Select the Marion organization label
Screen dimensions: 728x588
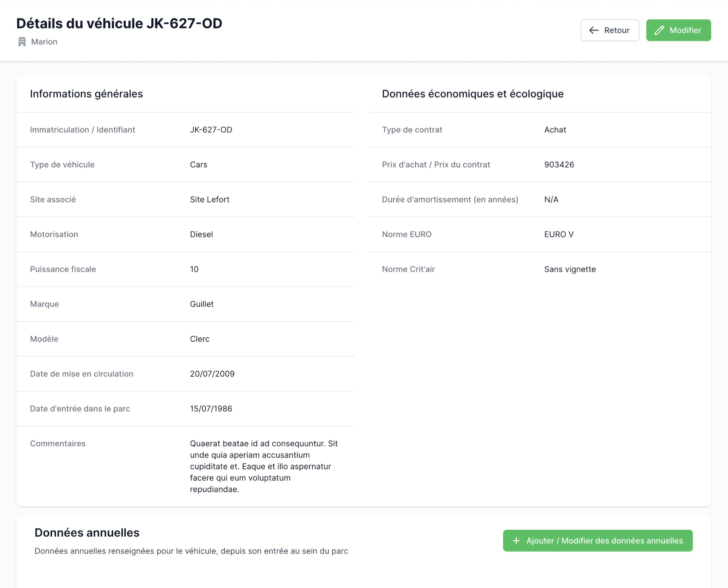pos(44,42)
